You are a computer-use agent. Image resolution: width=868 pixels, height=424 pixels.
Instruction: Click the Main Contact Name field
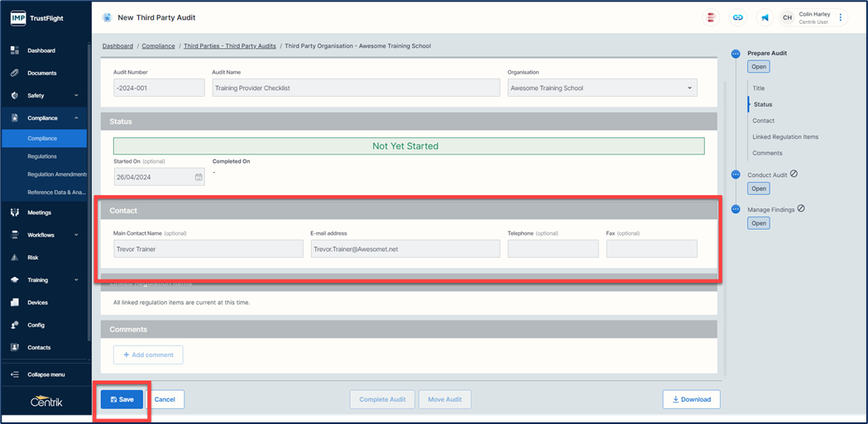(x=208, y=249)
